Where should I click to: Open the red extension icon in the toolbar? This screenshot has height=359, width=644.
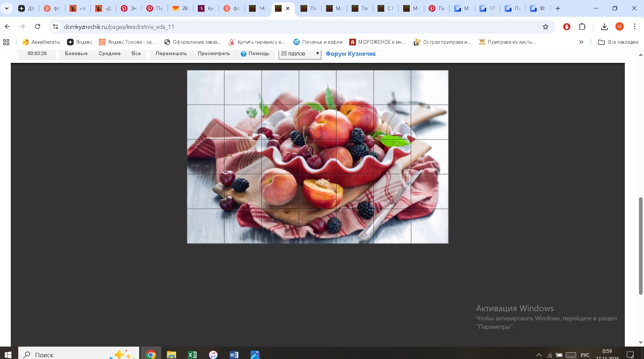coord(567,27)
